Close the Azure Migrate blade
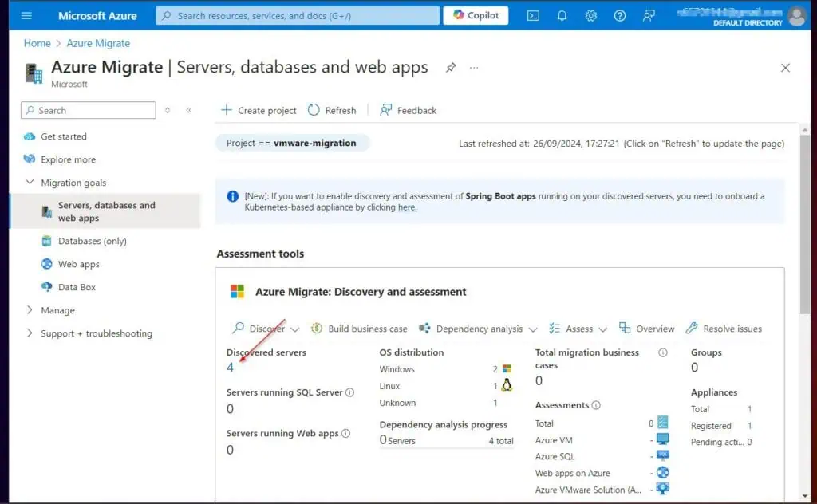The image size is (817, 504). coord(785,68)
